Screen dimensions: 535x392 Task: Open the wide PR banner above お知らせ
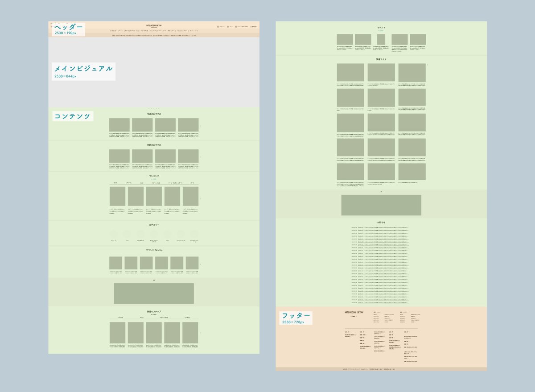tap(381, 205)
